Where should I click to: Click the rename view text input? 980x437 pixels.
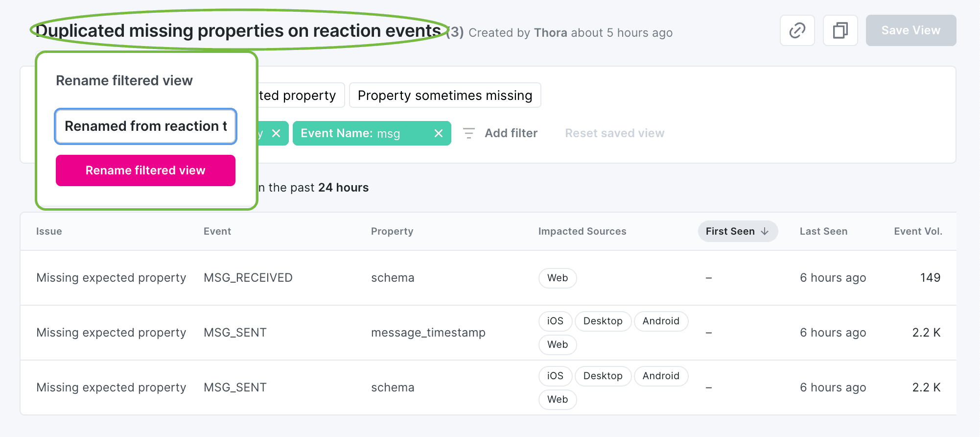tap(145, 126)
